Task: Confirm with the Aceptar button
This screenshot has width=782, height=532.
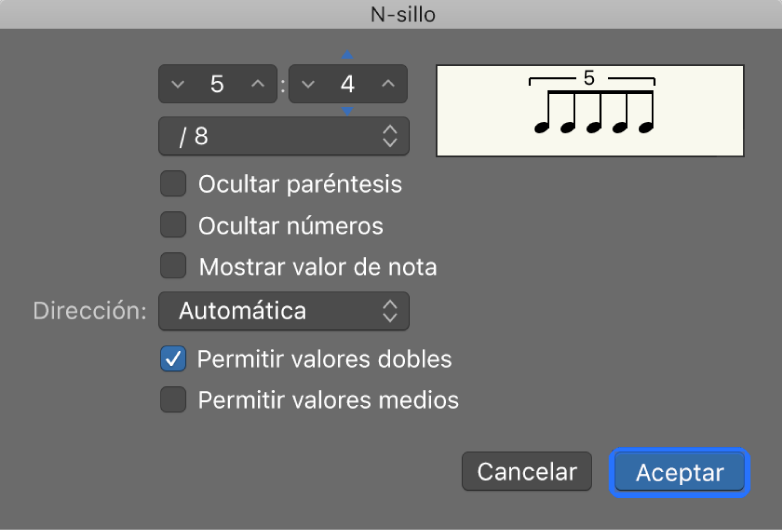Action: (x=680, y=472)
